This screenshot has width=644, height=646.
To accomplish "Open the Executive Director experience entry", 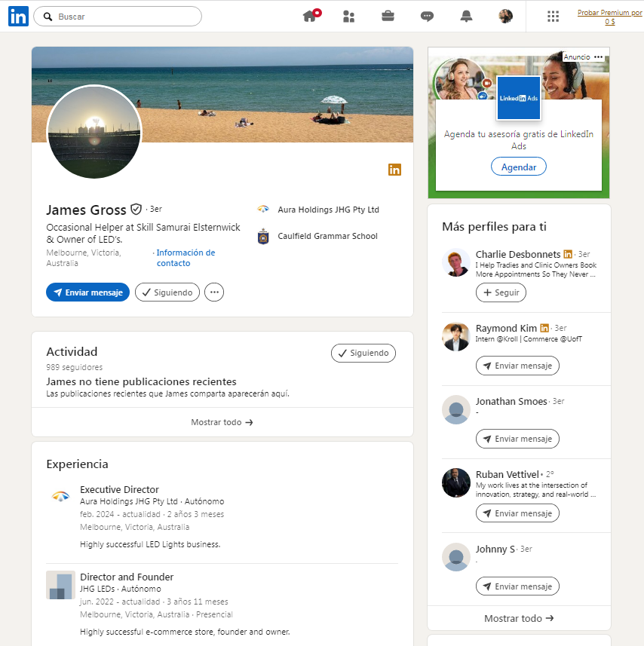I will 119,489.
